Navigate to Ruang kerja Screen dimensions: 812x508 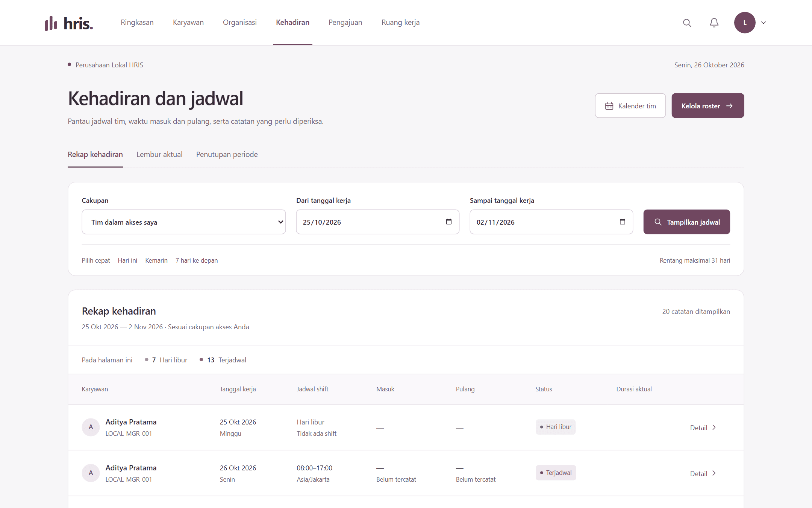401,23
